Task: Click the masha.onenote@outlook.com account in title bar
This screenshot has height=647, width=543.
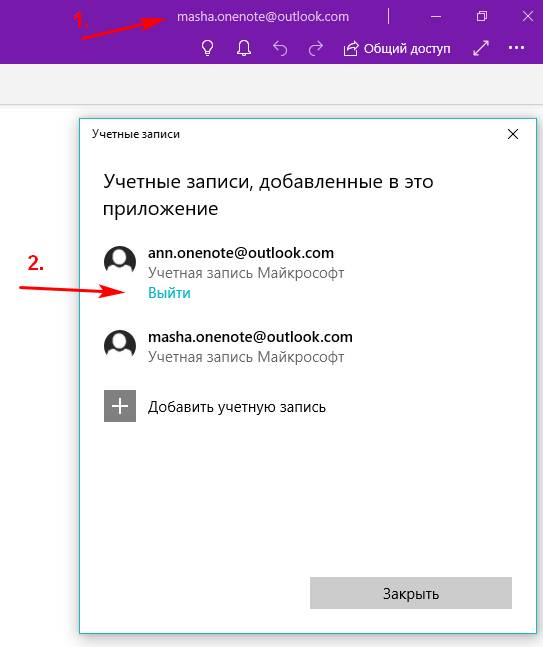Action: [x=263, y=17]
